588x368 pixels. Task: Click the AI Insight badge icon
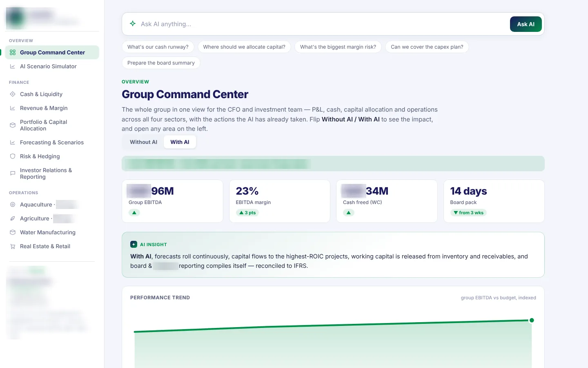pyautogui.click(x=134, y=244)
